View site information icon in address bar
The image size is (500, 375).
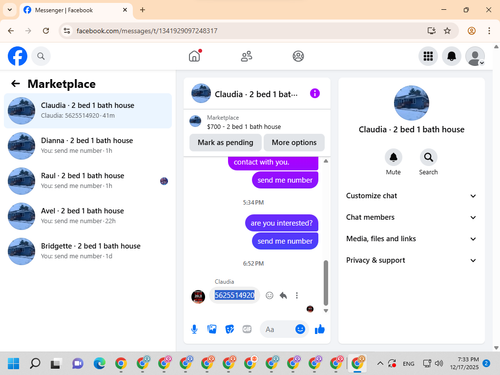67,31
